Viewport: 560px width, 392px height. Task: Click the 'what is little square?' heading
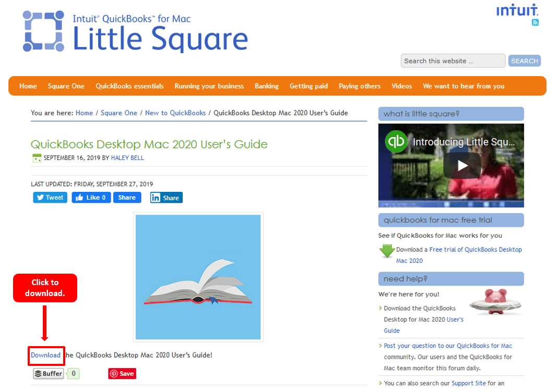[451, 114]
